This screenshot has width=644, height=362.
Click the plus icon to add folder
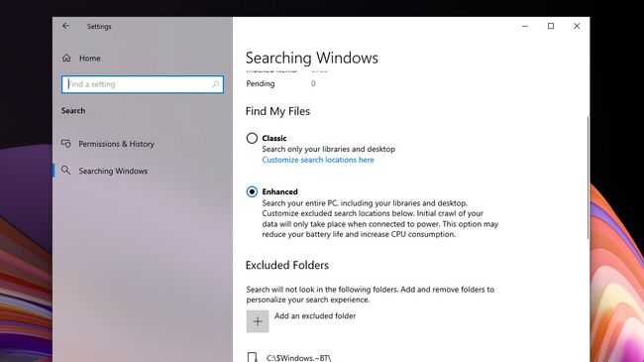coord(258,321)
